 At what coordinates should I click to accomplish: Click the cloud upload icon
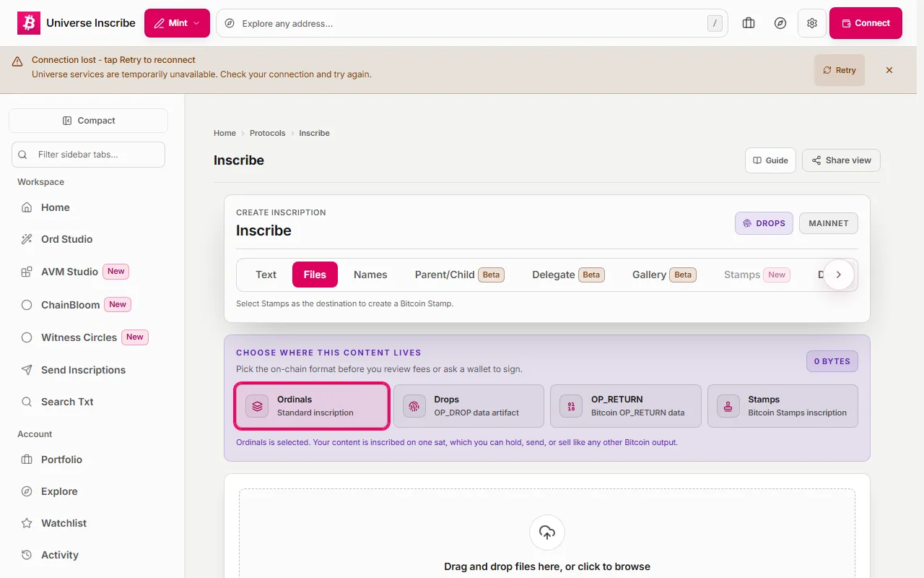click(547, 532)
